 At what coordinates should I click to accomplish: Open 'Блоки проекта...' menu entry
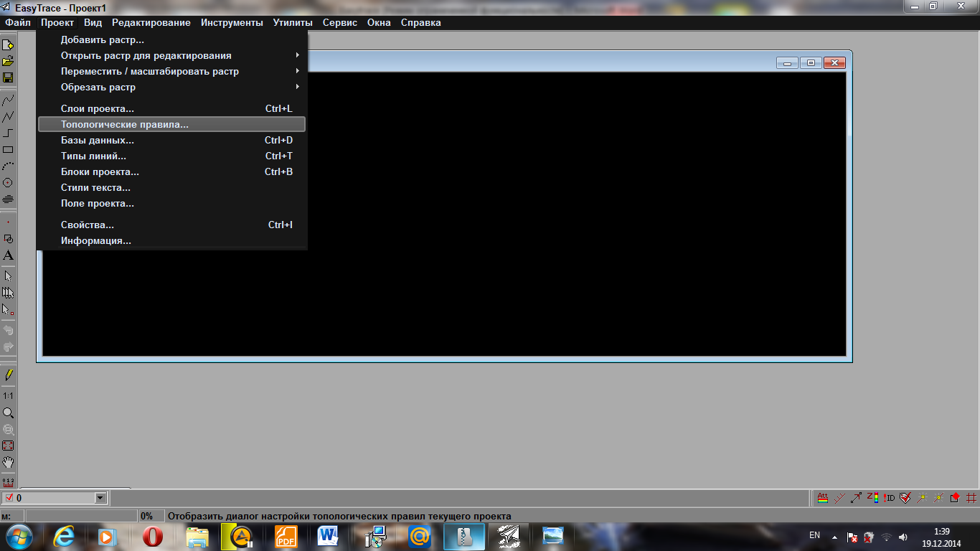172,171
